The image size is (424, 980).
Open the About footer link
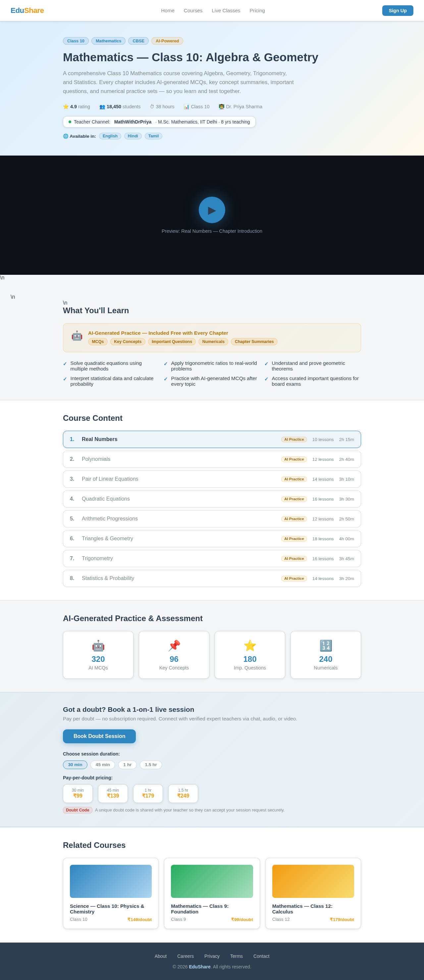(161, 956)
